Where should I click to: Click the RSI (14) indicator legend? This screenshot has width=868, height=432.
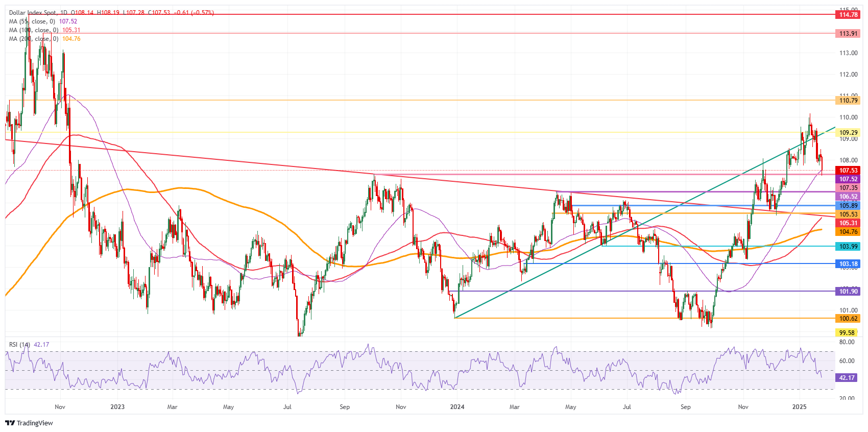(19, 345)
